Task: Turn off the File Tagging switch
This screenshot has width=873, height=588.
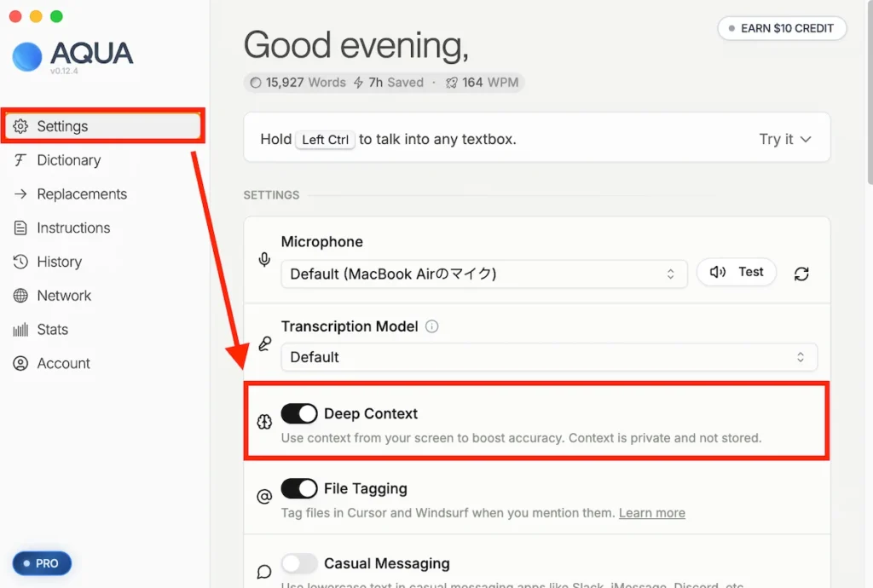Action: coord(299,489)
